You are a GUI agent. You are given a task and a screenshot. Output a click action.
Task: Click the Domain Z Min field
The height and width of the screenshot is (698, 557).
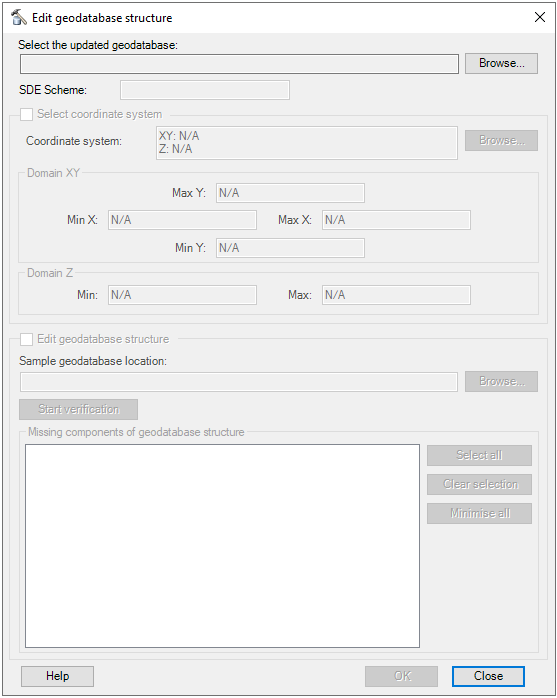point(182,295)
